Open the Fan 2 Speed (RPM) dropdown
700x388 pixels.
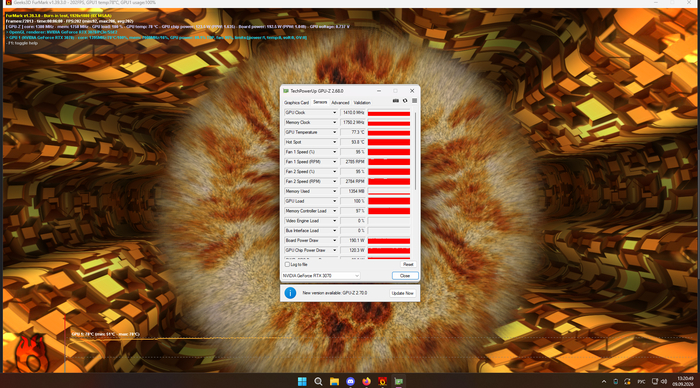point(334,181)
